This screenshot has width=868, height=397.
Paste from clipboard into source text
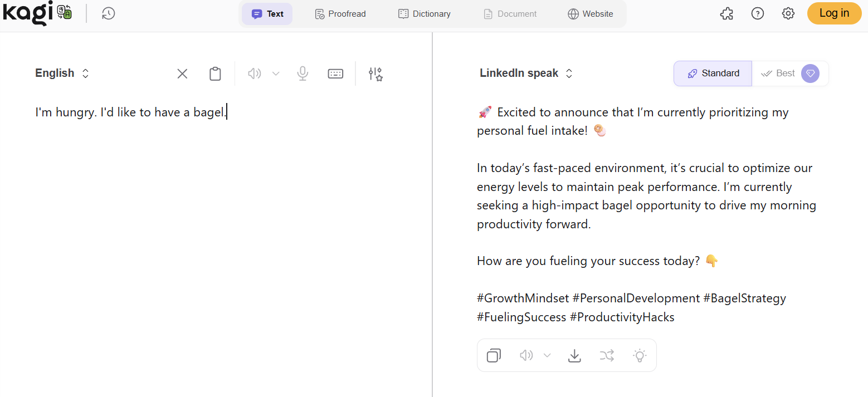[x=215, y=73]
